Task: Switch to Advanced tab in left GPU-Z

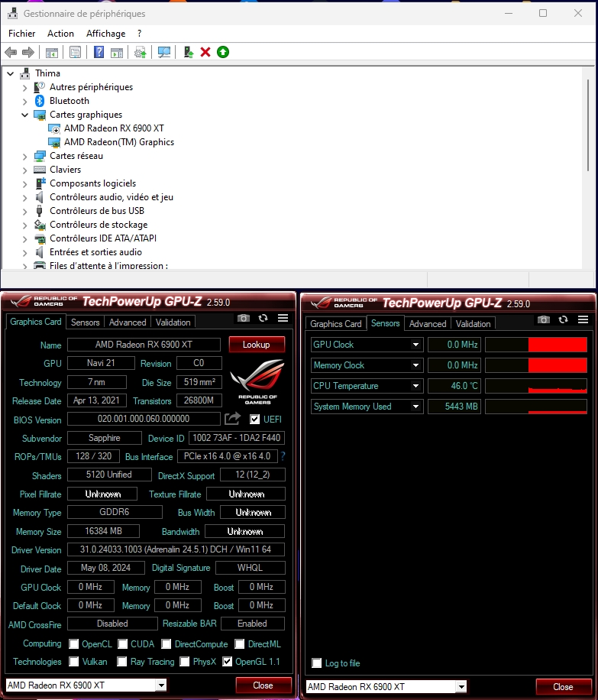Action: click(128, 322)
